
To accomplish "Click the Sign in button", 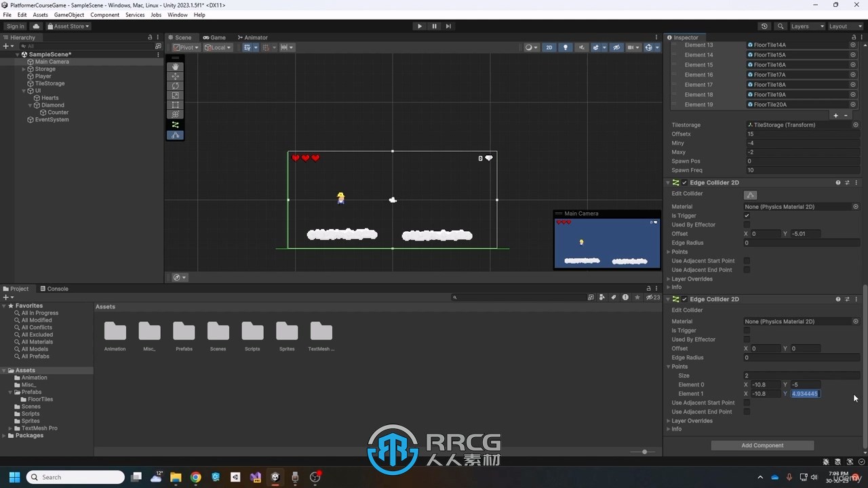I will tap(15, 26).
